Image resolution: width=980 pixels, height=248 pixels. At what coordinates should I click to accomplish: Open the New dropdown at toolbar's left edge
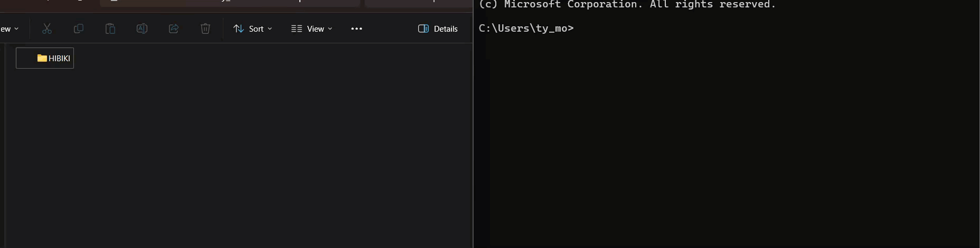point(10,28)
